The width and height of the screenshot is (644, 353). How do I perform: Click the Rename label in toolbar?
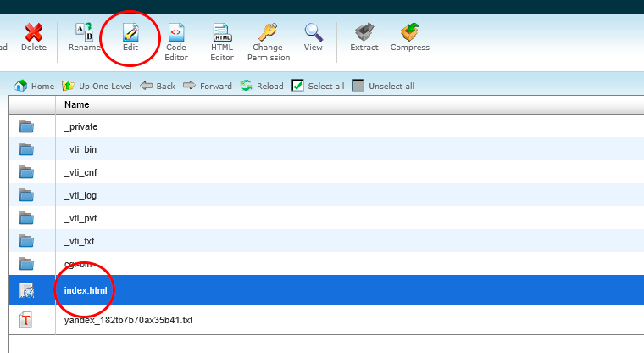click(85, 48)
